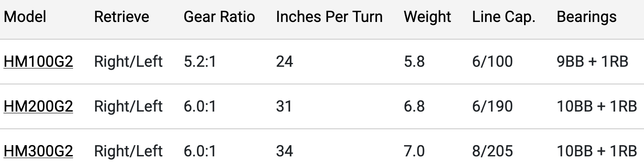Select the 9BB + 1RB bearings cell
644x168 pixels.
(x=593, y=62)
